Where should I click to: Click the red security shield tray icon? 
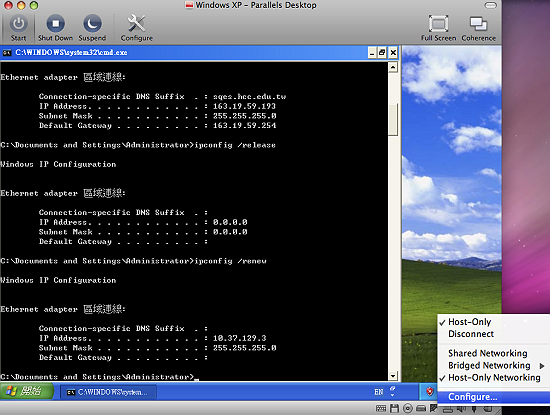(430, 391)
